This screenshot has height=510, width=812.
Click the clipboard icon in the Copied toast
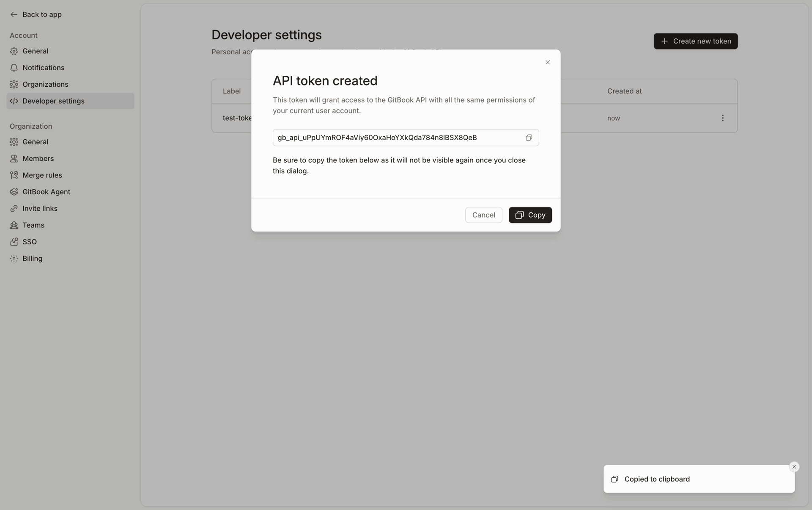pyautogui.click(x=614, y=479)
